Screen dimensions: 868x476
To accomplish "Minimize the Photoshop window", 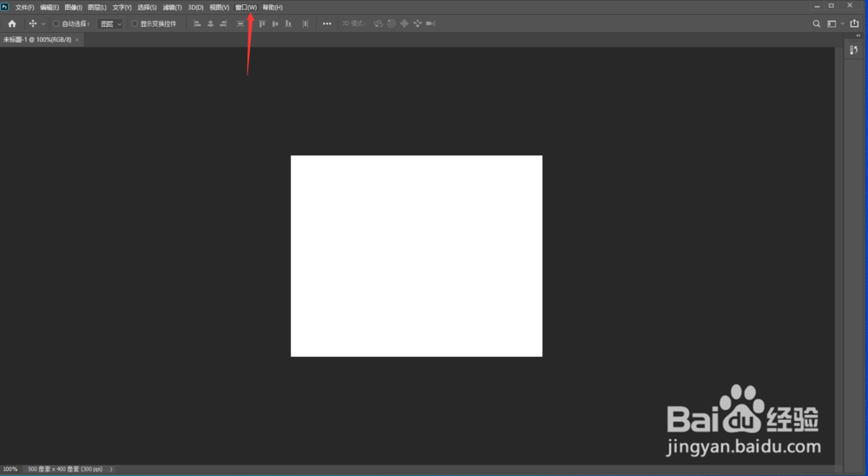I will [x=817, y=6].
